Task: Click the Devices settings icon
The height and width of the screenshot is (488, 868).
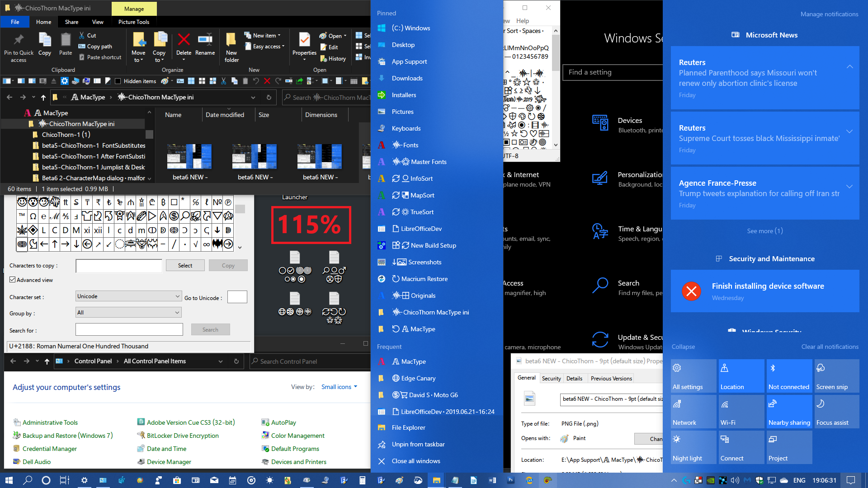Action: (600, 122)
